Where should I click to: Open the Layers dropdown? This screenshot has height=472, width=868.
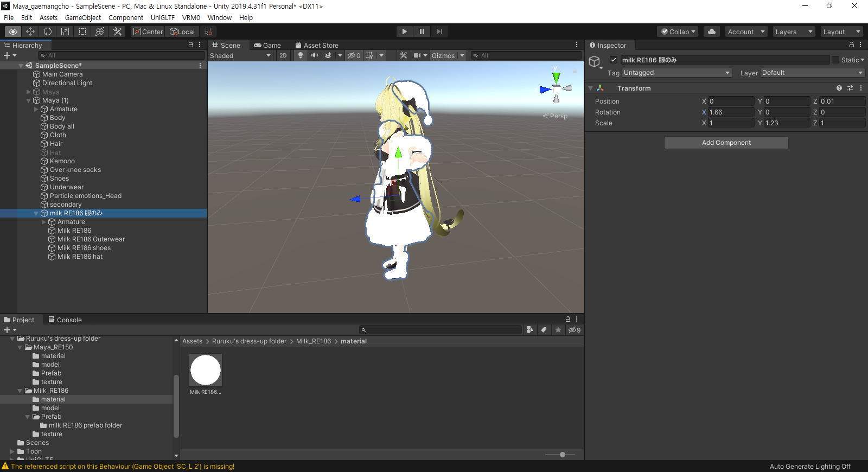click(794, 31)
